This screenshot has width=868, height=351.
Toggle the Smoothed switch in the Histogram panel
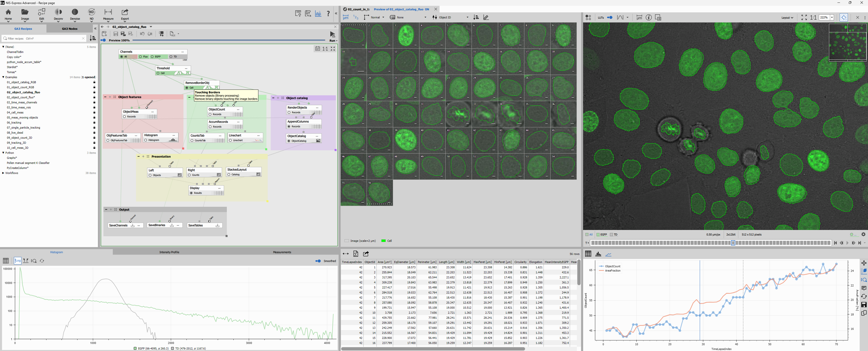(318, 261)
